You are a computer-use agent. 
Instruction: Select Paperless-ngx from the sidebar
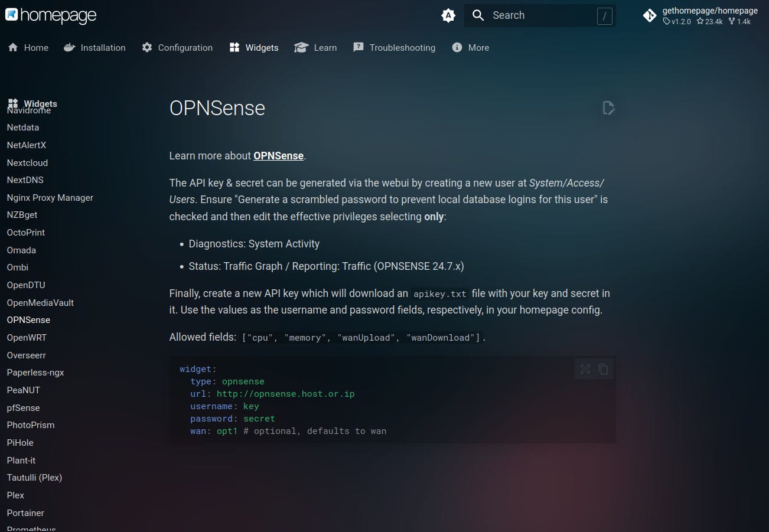[35, 373]
